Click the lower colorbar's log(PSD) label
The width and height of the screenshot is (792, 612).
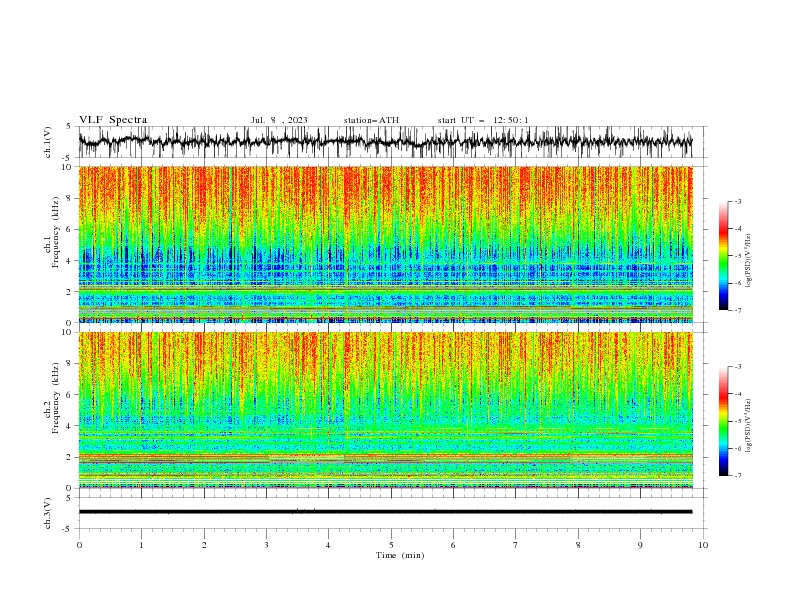click(x=748, y=427)
